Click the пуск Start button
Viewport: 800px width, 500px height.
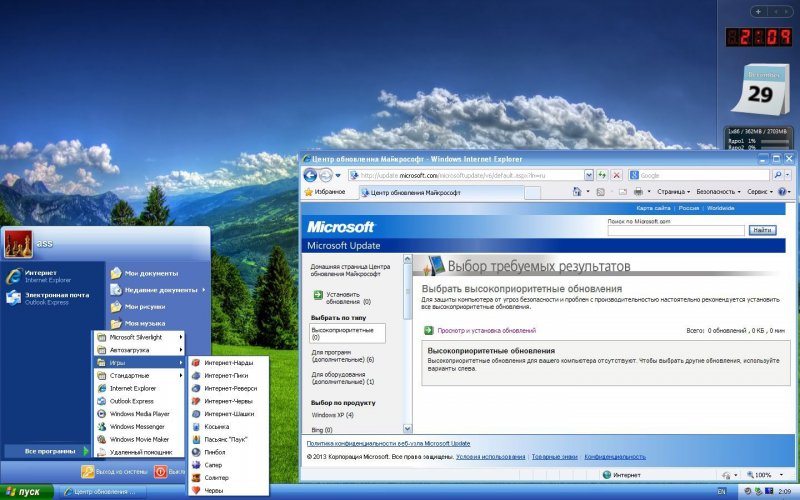click(27, 492)
